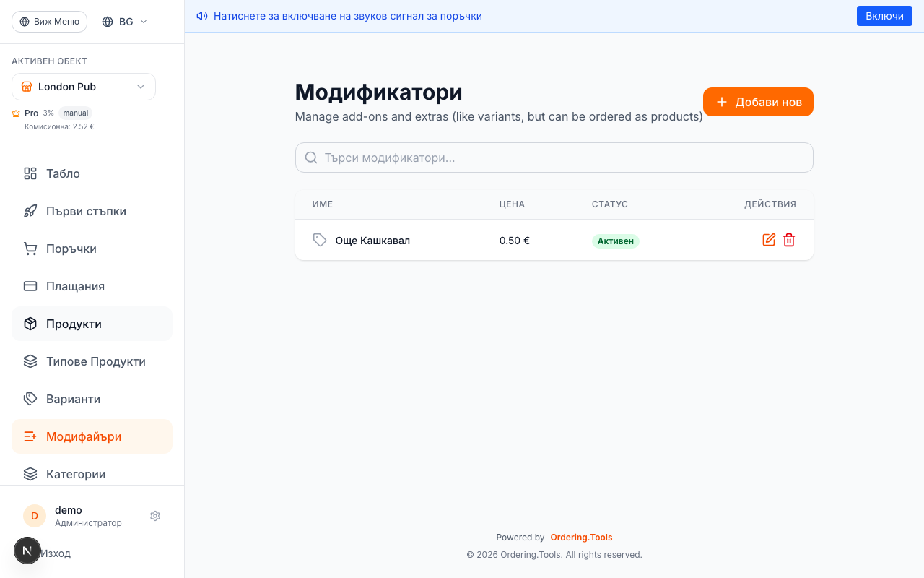Viewport: 924px width, 578px height.
Task: Expand the BG language dropdown
Action: 123,21
